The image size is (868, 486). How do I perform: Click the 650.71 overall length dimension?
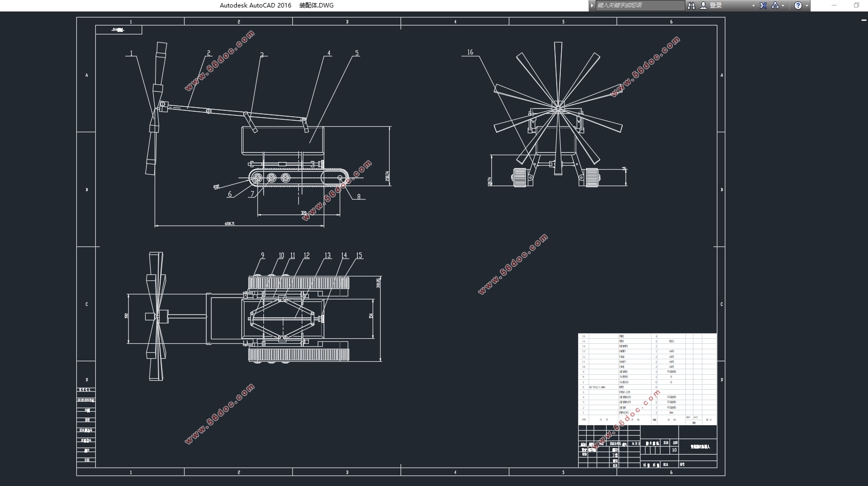pyautogui.click(x=229, y=224)
